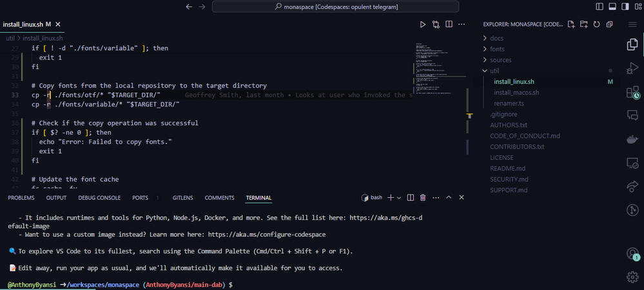Click the editor vertical scrollbar

470,116
